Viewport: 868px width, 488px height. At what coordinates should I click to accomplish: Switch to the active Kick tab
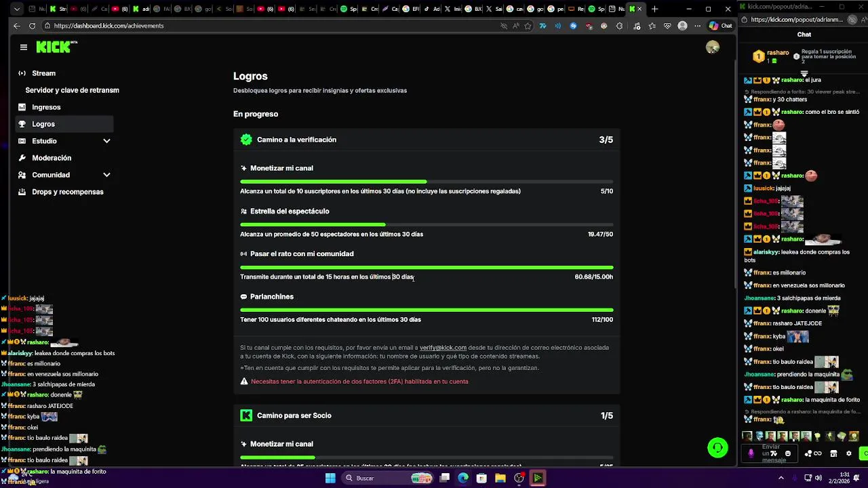635,9
